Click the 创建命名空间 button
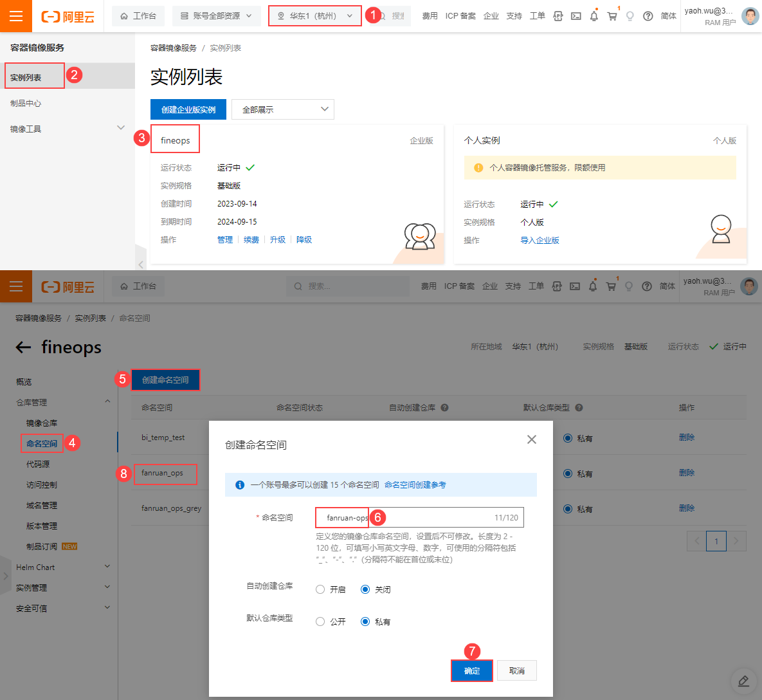 165,380
